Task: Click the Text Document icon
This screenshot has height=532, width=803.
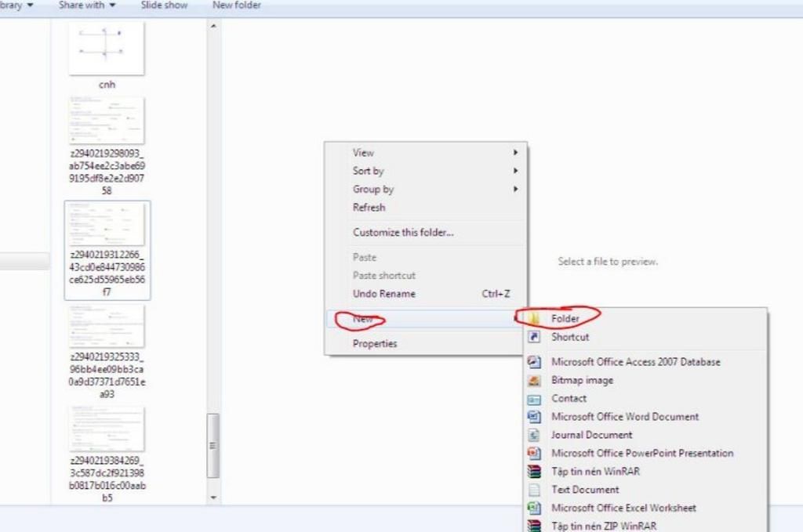Action: 534,490
